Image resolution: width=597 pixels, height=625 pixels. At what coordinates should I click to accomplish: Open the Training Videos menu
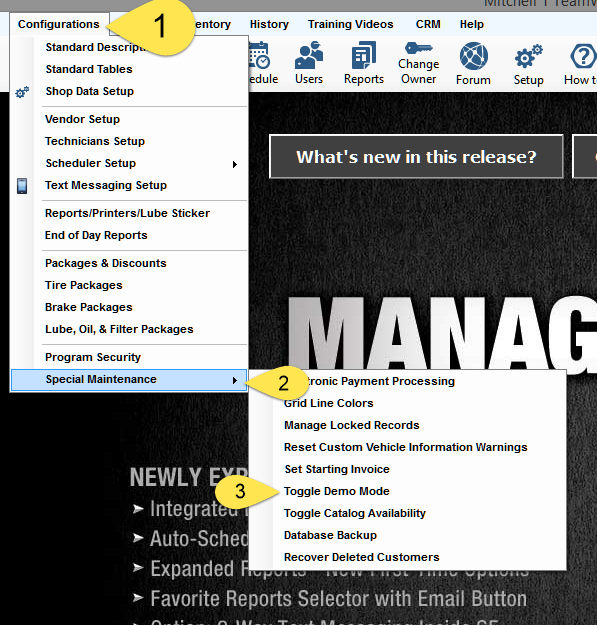(x=350, y=24)
